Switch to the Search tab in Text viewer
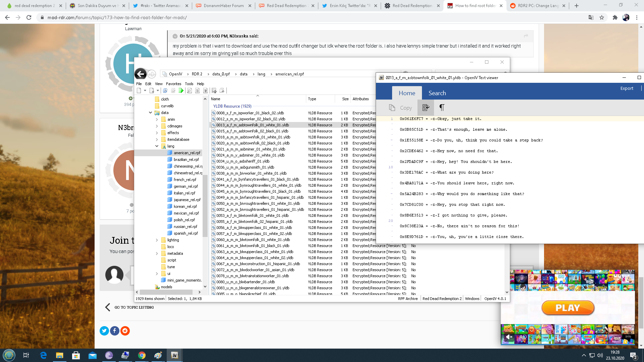 point(437,93)
